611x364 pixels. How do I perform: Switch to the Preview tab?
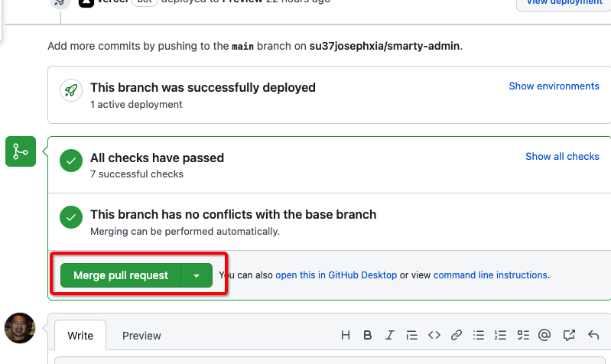pyautogui.click(x=141, y=336)
